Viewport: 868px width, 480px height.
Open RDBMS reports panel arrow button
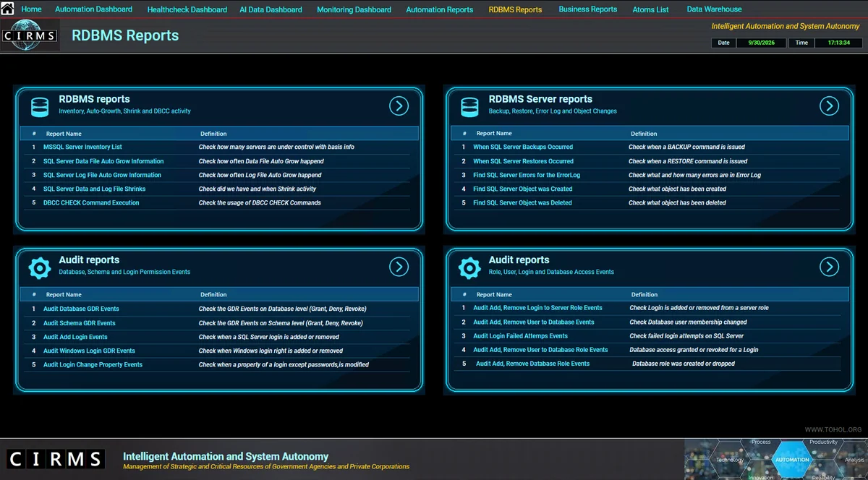399,106
